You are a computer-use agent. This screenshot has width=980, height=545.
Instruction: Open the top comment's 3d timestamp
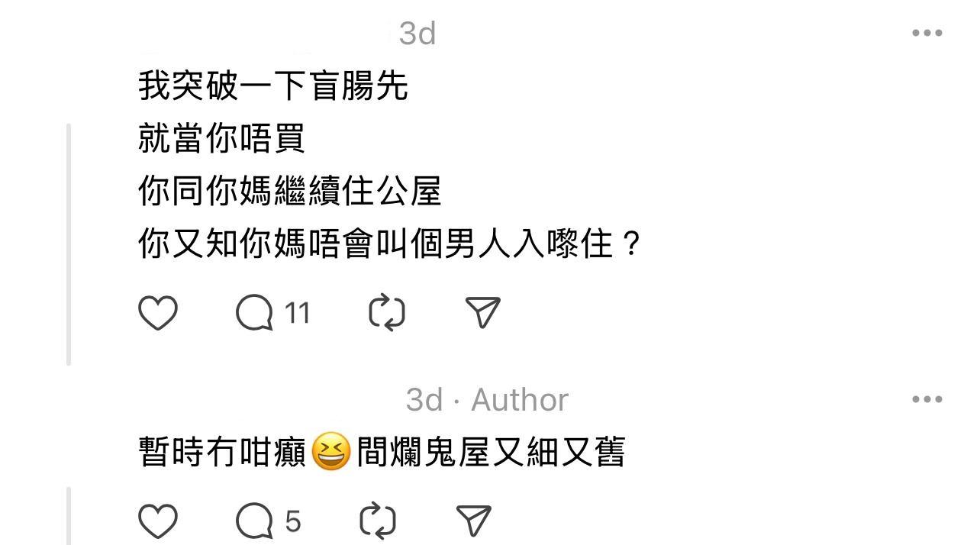pyautogui.click(x=417, y=34)
